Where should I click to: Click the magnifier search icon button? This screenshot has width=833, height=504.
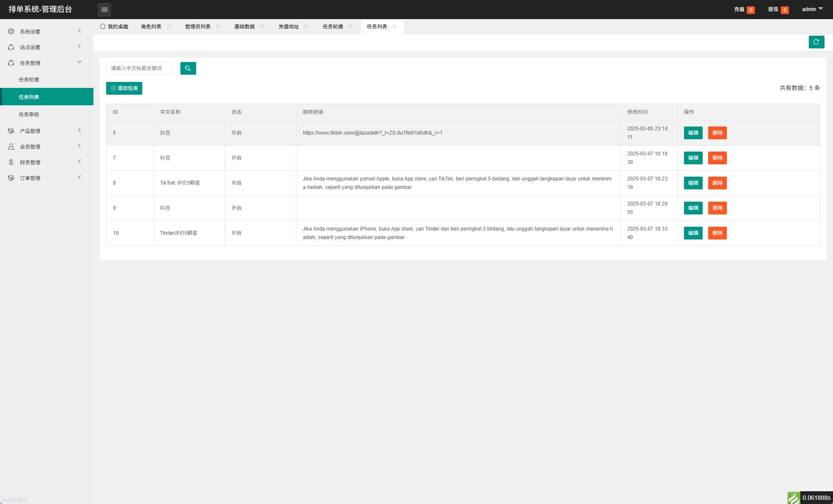[188, 68]
